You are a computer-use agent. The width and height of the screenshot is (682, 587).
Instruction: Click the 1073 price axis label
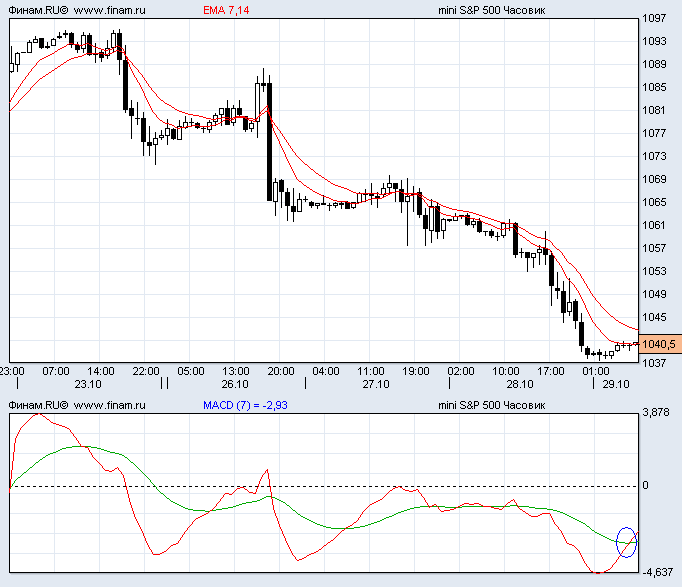coord(654,156)
